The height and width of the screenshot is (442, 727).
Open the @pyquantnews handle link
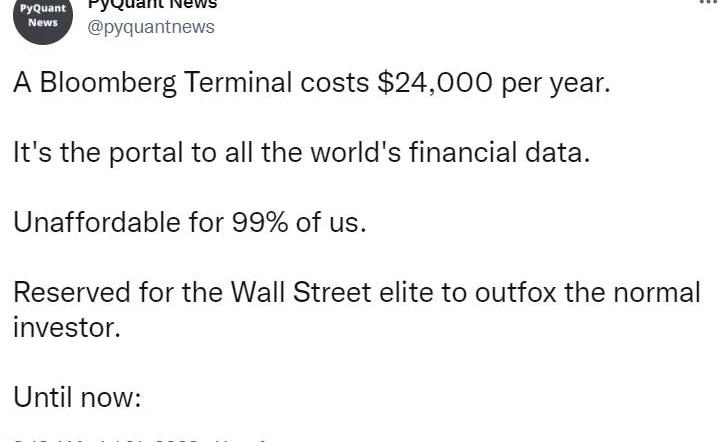[151, 27]
